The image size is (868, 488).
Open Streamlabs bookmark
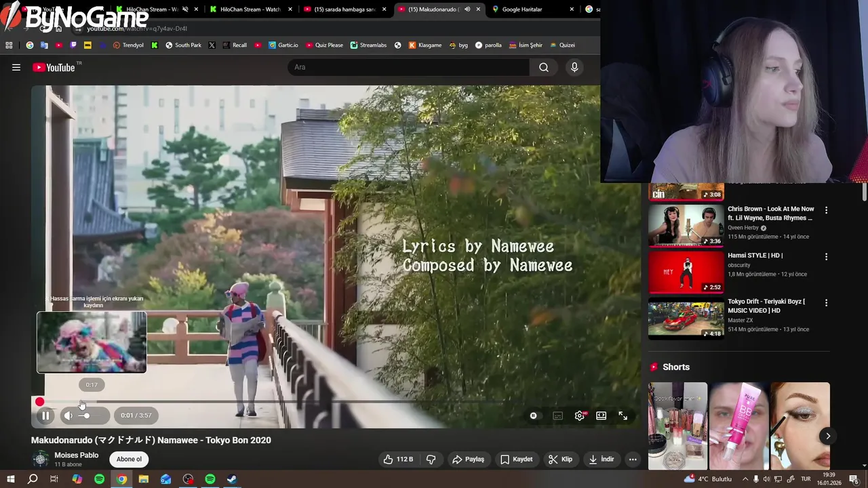pos(368,45)
